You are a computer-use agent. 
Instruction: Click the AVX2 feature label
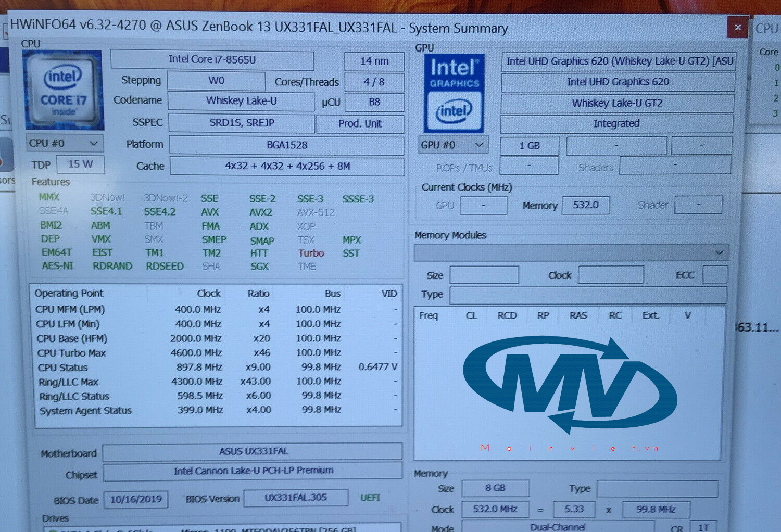click(x=260, y=212)
